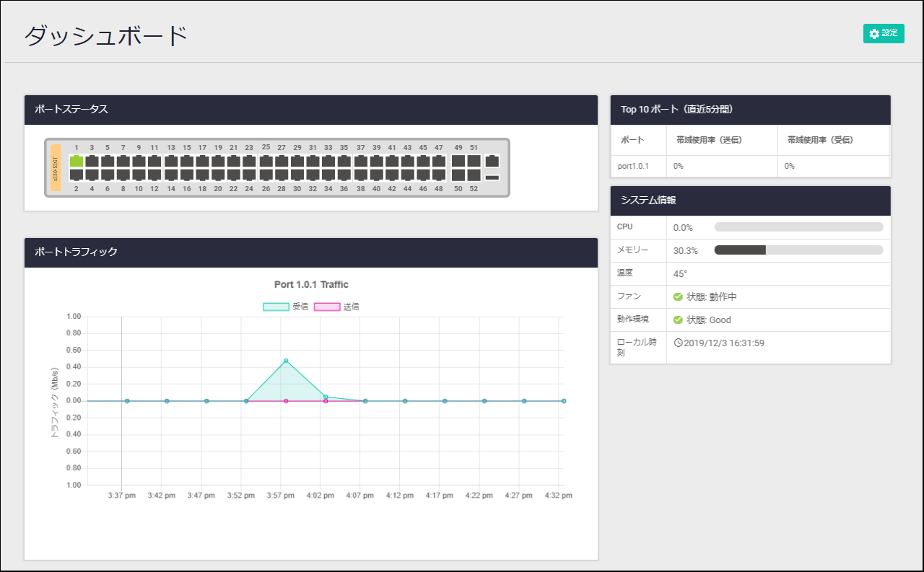Screen dimensions: 924x572
Task: Click the fan status green check icon
Action: (678, 296)
